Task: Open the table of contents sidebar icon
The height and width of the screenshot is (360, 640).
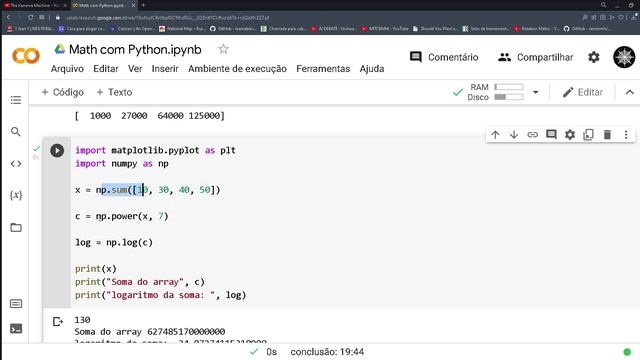Action: coord(16,100)
